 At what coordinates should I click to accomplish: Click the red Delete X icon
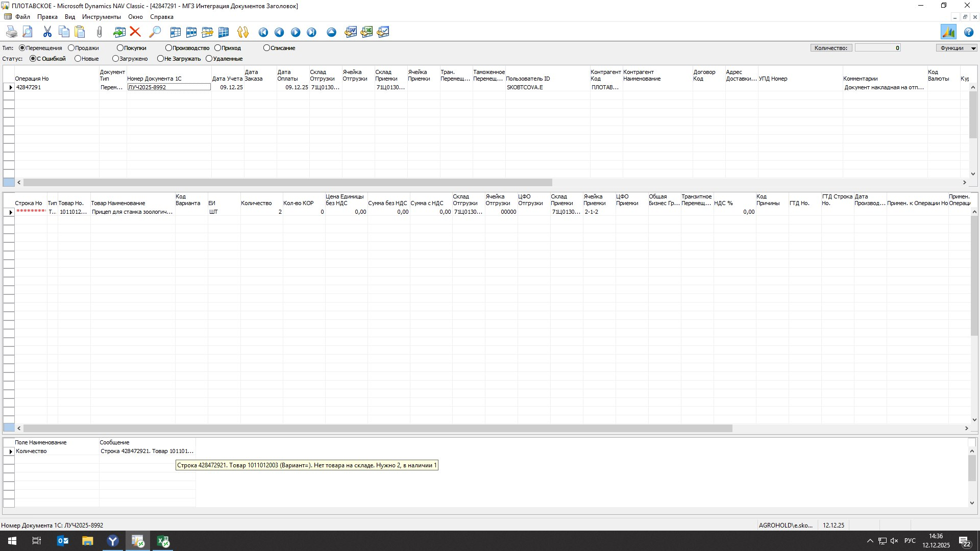click(x=135, y=32)
